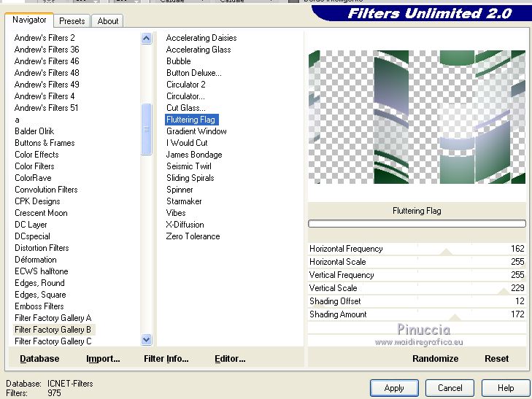The width and height of the screenshot is (532, 399).
Task: Open Filter Info...
Action: tap(166, 359)
